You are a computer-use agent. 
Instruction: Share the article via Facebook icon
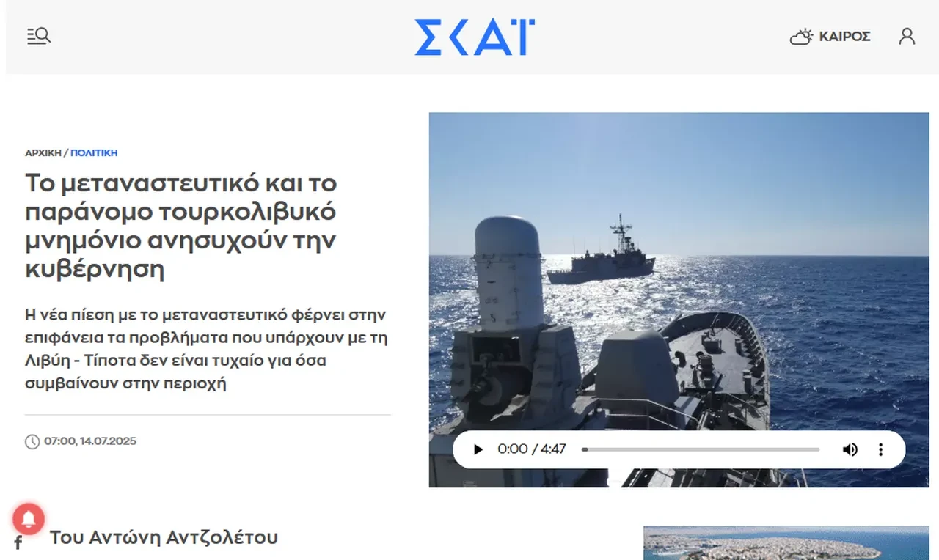(x=18, y=543)
